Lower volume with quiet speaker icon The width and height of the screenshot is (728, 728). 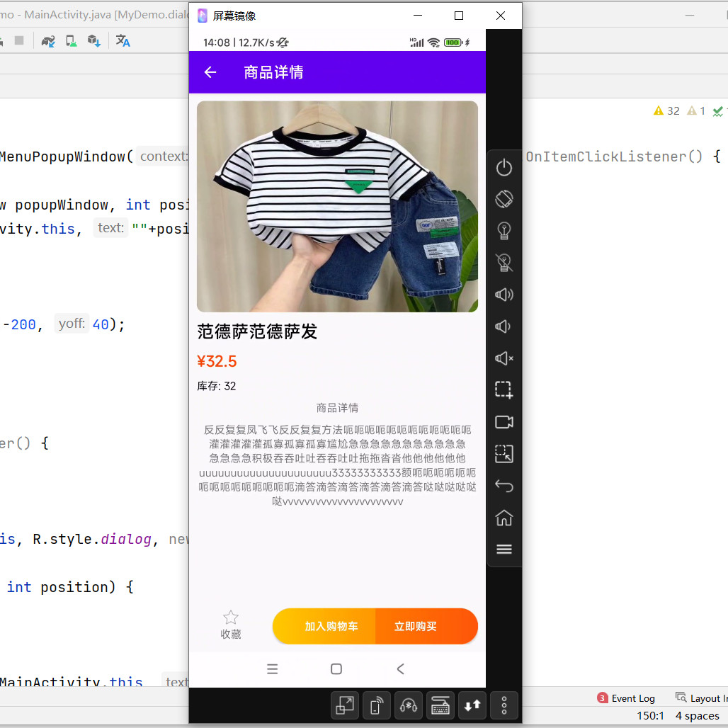click(503, 326)
